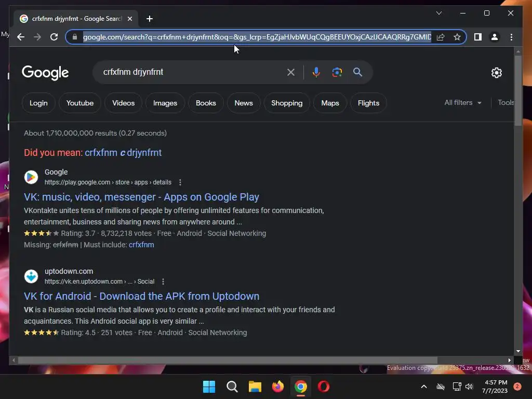Click the address bar URL
Viewport: 532px width, 399px height.
pos(257,37)
